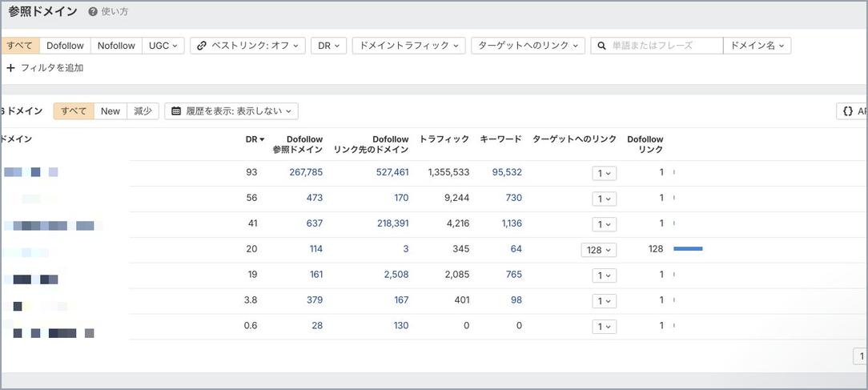The width and height of the screenshot is (868, 390).
Task: Open the ベストリンク: オフ dropdown
Action: pyautogui.click(x=248, y=46)
